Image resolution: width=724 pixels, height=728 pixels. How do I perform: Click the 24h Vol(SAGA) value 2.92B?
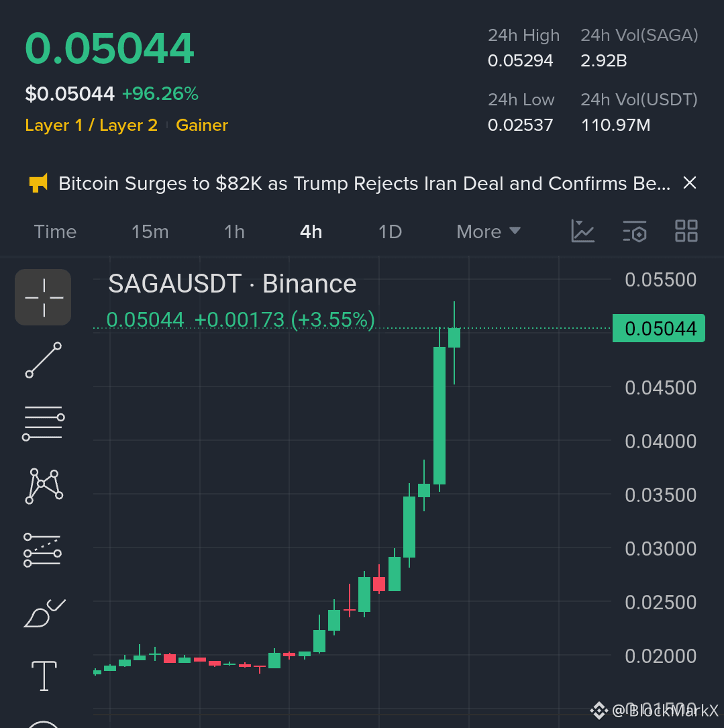(604, 61)
